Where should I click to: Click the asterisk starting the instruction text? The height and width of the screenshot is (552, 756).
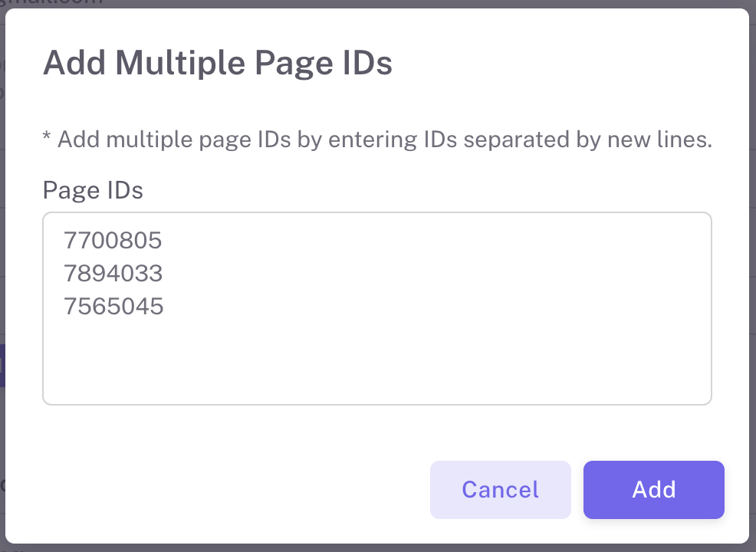point(47,139)
